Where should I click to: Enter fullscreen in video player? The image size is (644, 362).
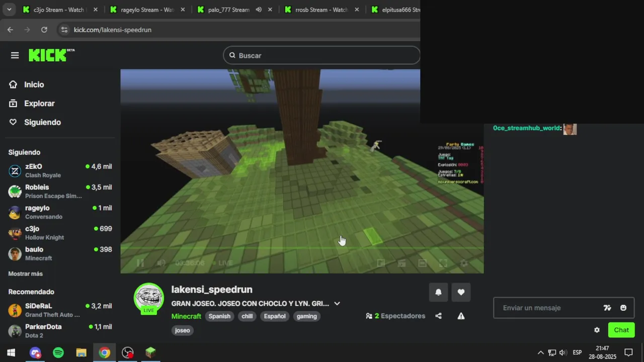pyautogui.click(x=443, y=263)
